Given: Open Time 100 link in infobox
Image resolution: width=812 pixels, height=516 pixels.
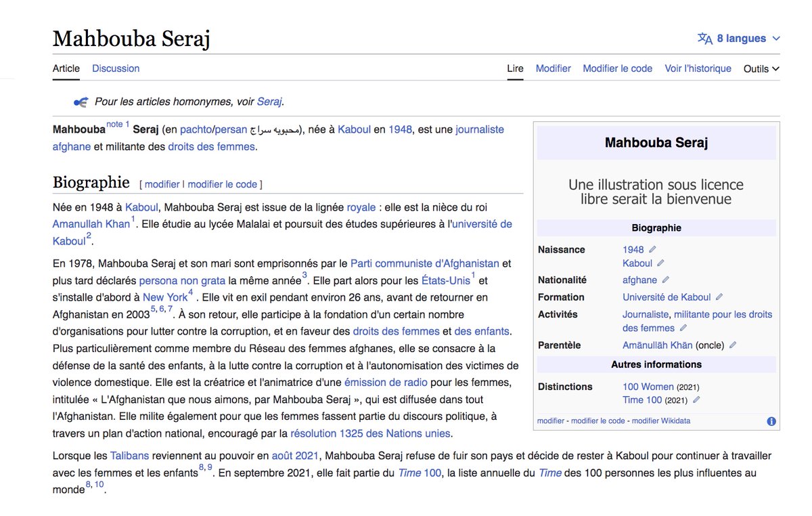Looking at the screenshot, I should point(642,400).
